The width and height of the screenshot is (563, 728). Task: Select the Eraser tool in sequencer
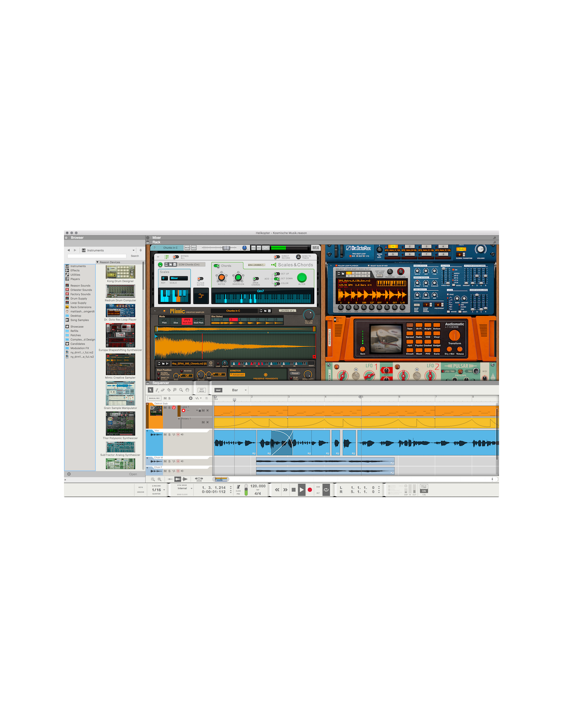click(163, 390)
